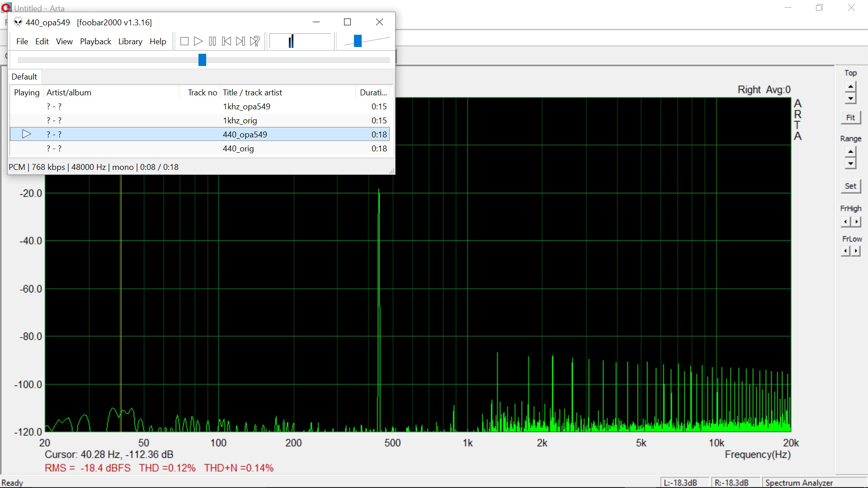Click the Set button in Arta
Viewport: 868px width, 488px height.
(x=850, y=186)
